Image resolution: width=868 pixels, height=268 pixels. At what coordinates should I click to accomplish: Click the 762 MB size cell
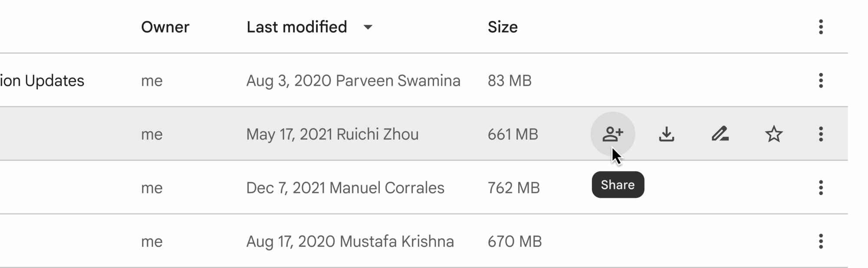513,188
